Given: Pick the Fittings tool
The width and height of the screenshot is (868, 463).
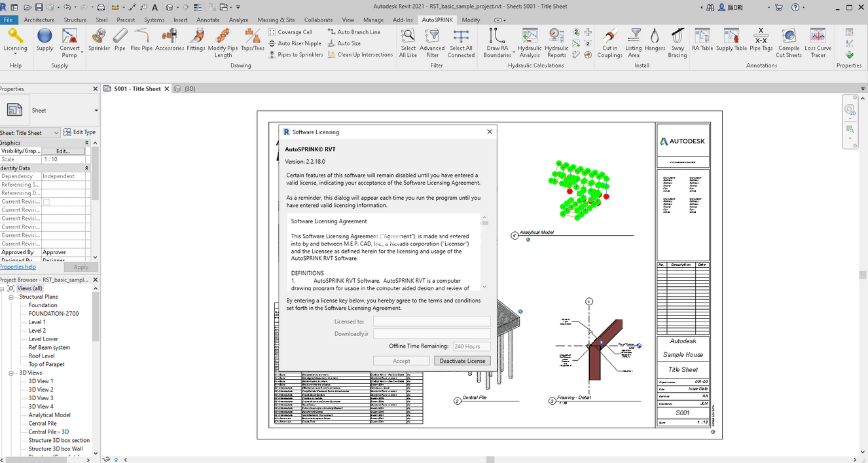Looking at the screenshot, I should [196, 41].
